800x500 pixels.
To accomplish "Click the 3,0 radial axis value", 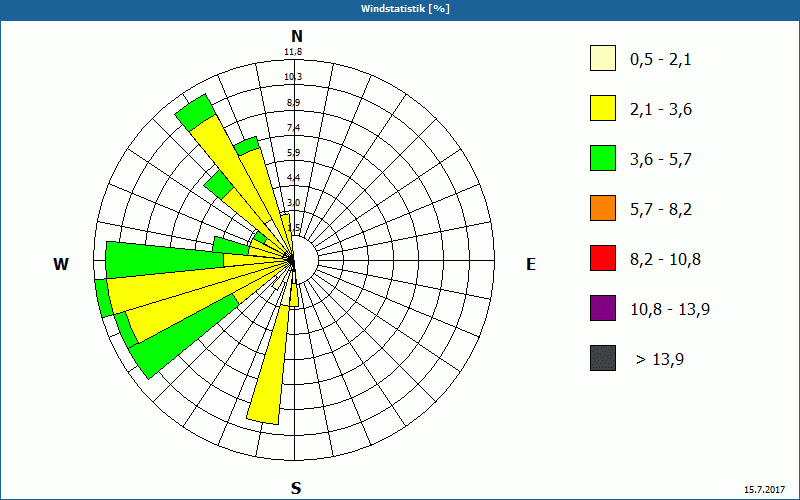I will 293,203.
